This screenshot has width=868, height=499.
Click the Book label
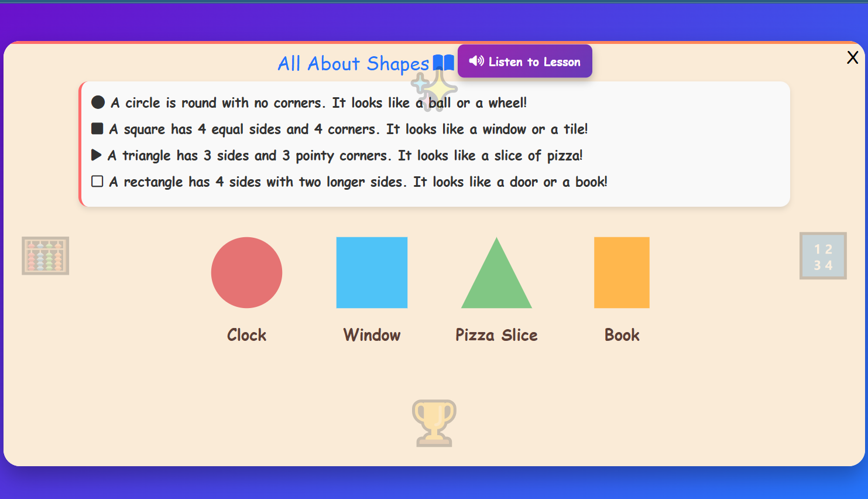[622, 335]
